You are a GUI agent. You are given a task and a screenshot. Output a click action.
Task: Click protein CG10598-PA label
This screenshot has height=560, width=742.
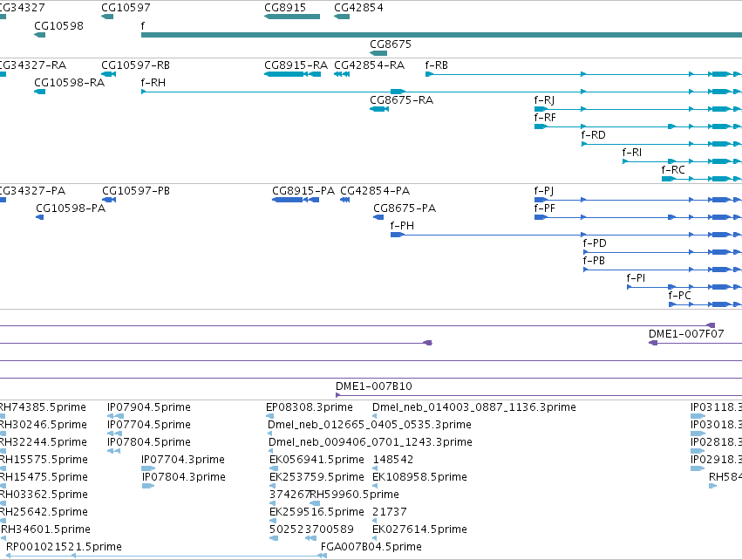coord(71,208)
